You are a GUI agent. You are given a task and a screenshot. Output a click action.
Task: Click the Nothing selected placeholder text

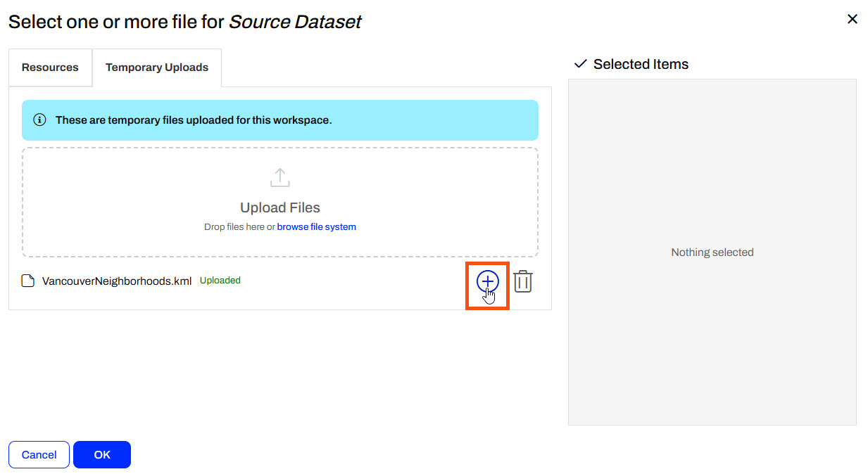tap(712, 252)
